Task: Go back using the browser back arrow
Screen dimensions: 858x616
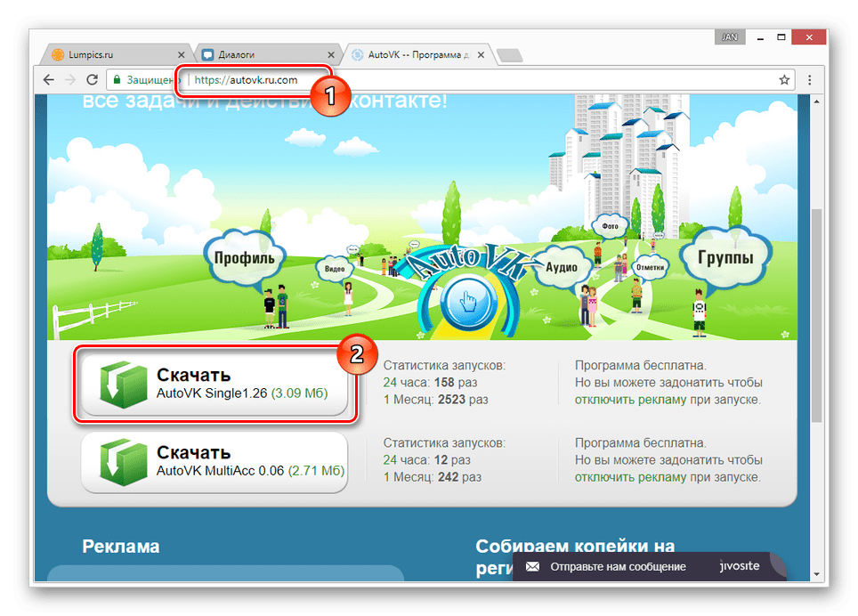Action: tap(48, 80)
